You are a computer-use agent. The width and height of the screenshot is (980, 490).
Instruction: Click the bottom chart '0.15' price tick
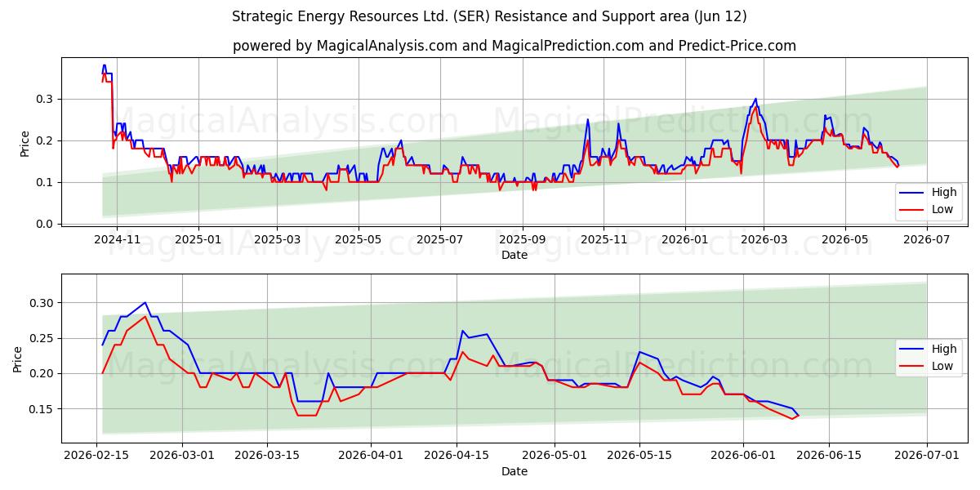click(x=43, y=409)
